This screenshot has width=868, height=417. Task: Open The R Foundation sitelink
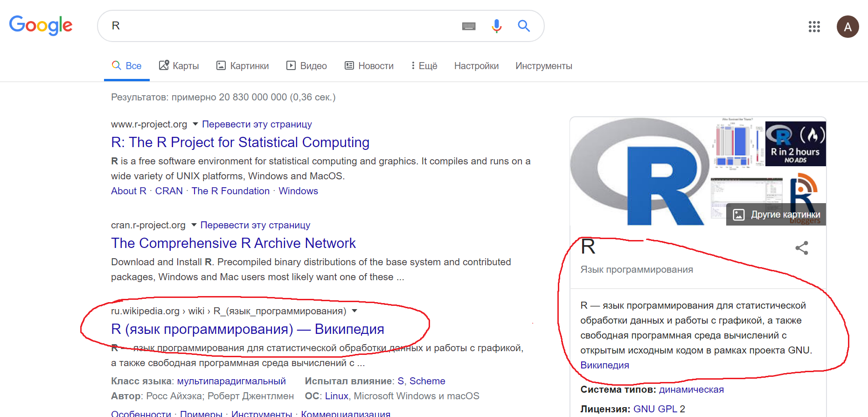[230, 191]
